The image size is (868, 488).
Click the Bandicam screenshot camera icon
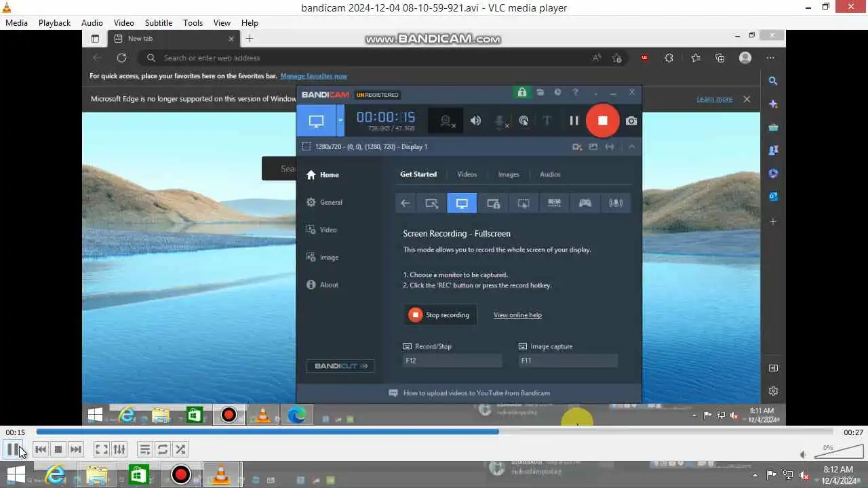point(631,121)
